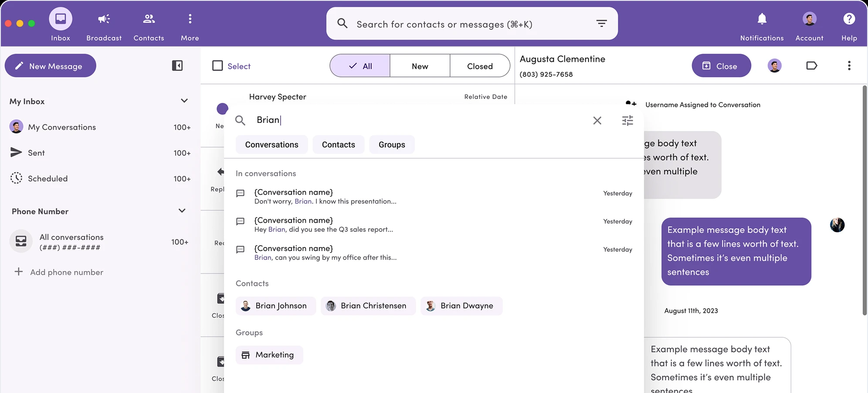Collapse the Phone Number section
This screenshot has width=868, height=393.
[x=182, y=211]
